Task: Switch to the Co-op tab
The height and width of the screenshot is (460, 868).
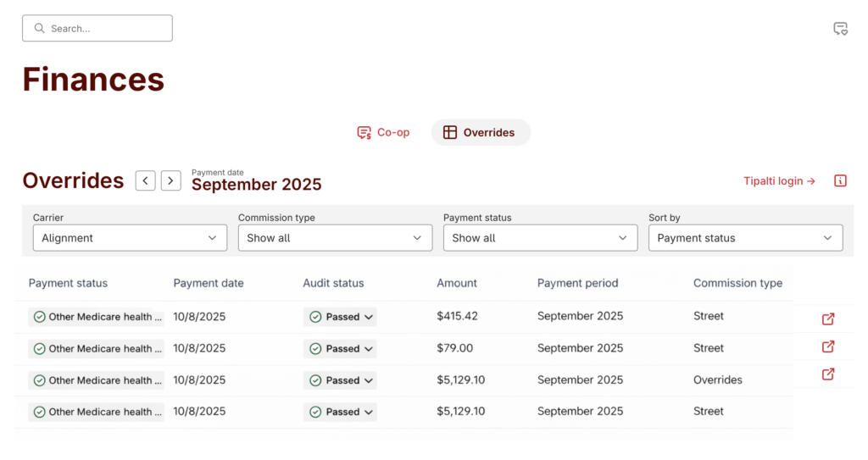Action: click(x=383, y=132)
